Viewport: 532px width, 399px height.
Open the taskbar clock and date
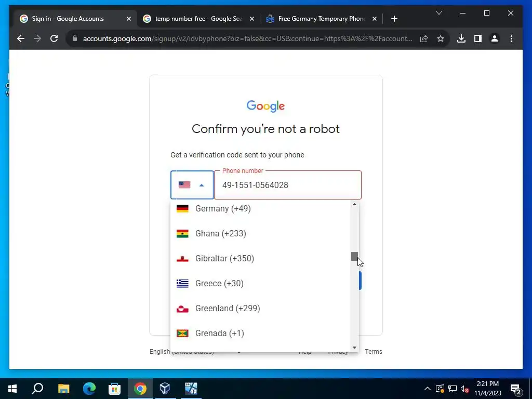[x=487, y=389]
